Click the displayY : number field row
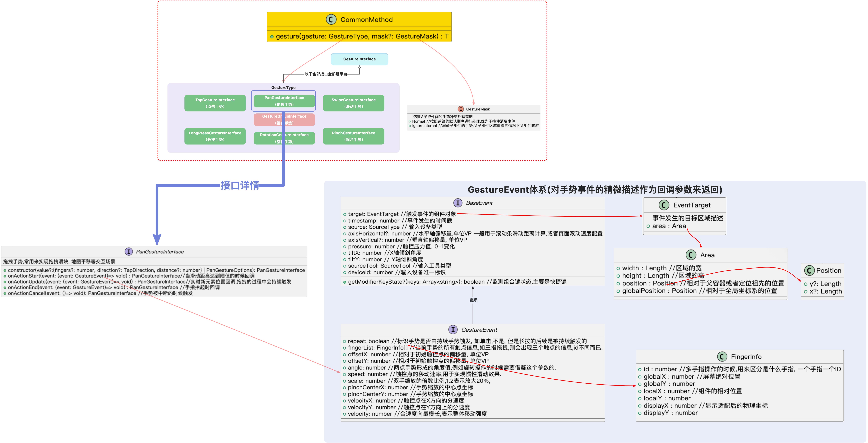 (x=668, y=413)
